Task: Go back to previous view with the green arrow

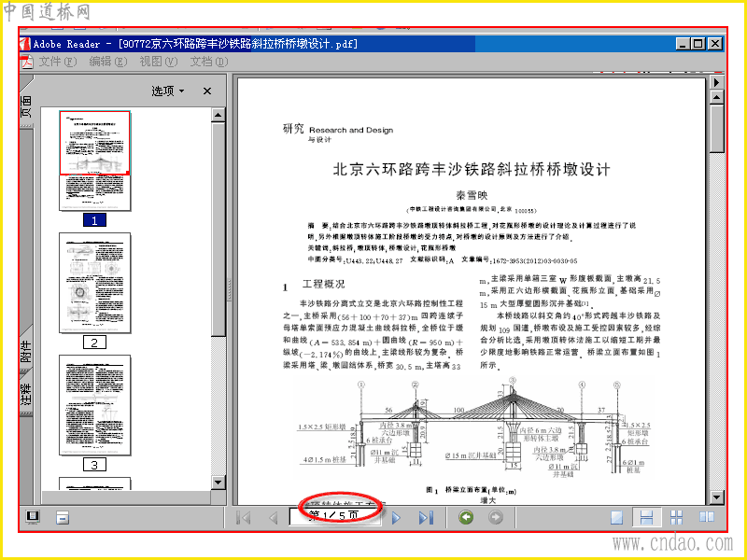Action: tap(466, 517)
